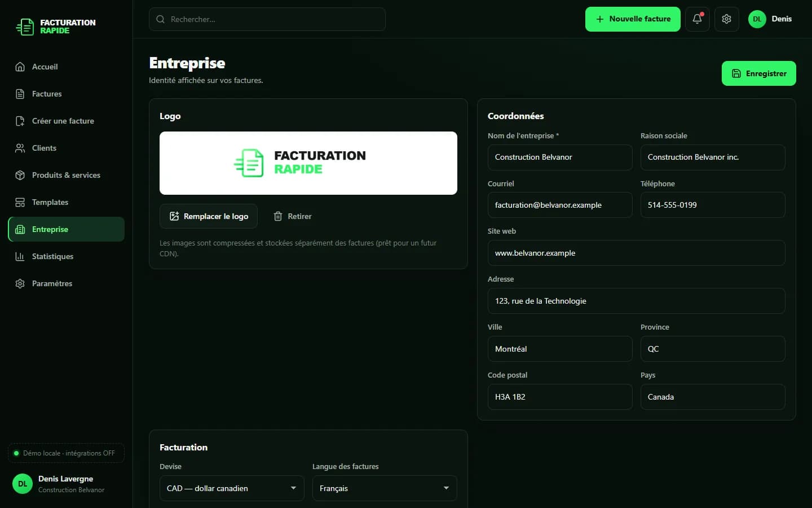Select Entreprise in the sidebar
This screenshot has width=812, height=508.
coord(67,229)
